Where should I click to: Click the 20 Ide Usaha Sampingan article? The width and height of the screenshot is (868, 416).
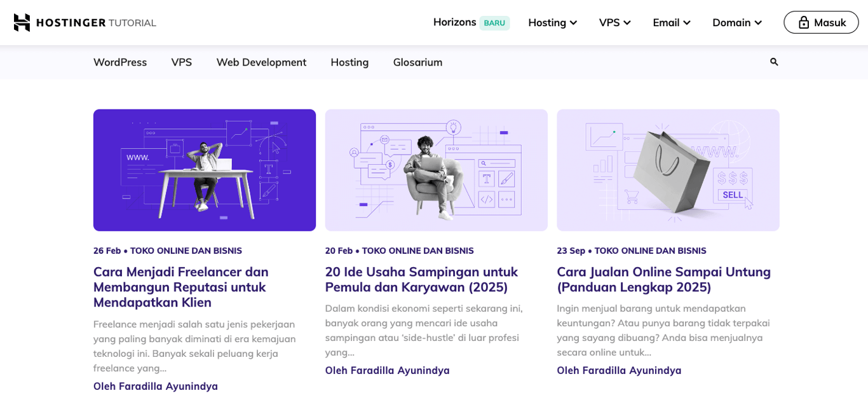click(x=421, y=279)
